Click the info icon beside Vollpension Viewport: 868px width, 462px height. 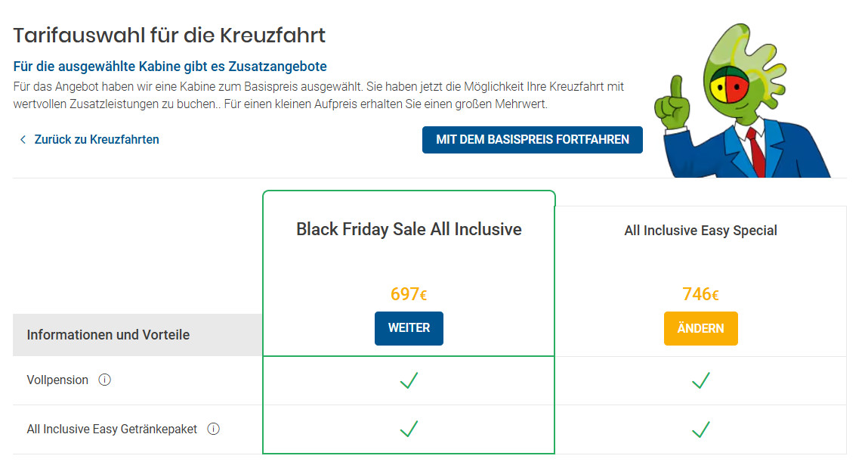pyautogui.click(x=105, y=380)
